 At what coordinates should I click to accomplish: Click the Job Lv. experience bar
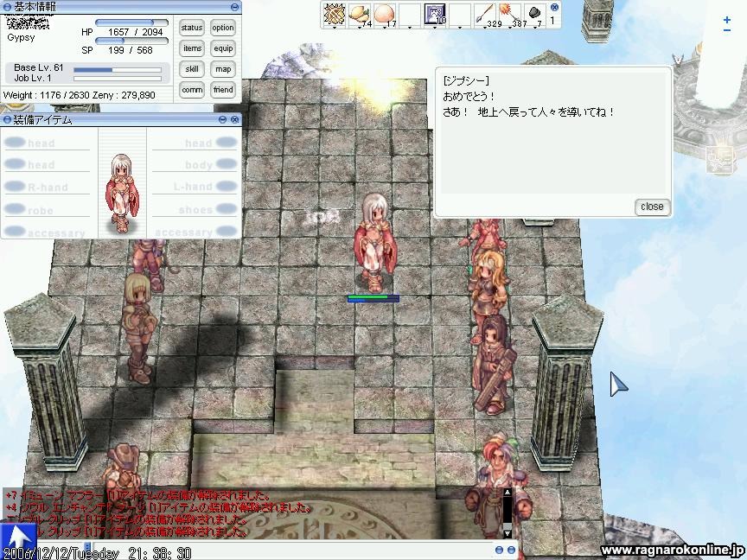tap(118, 79)
